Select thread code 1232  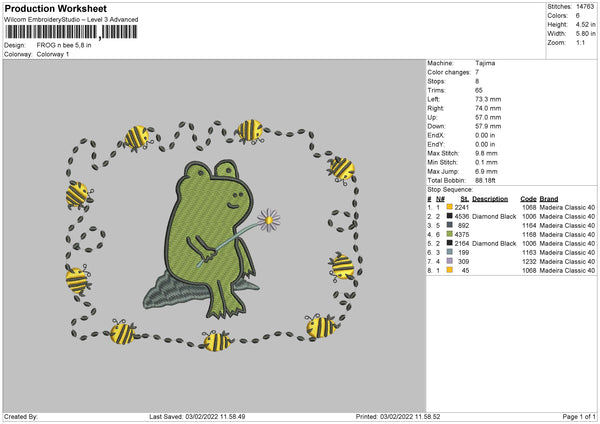529,261
